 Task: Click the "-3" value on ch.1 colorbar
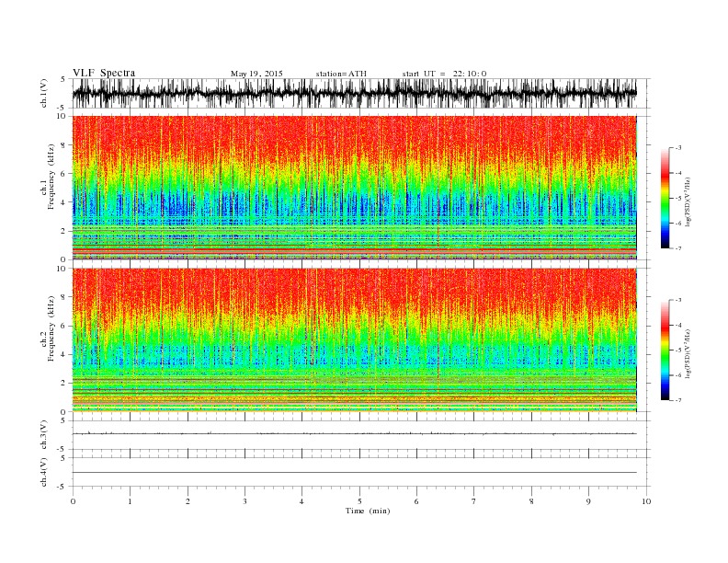[x=678, y=148]
